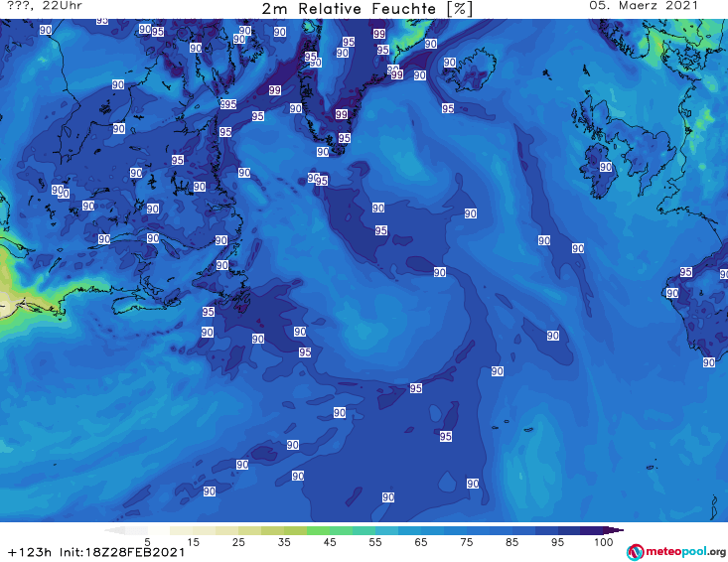Select the legend value 5
Screen dimensions: 728x562
tap(147, 542)
